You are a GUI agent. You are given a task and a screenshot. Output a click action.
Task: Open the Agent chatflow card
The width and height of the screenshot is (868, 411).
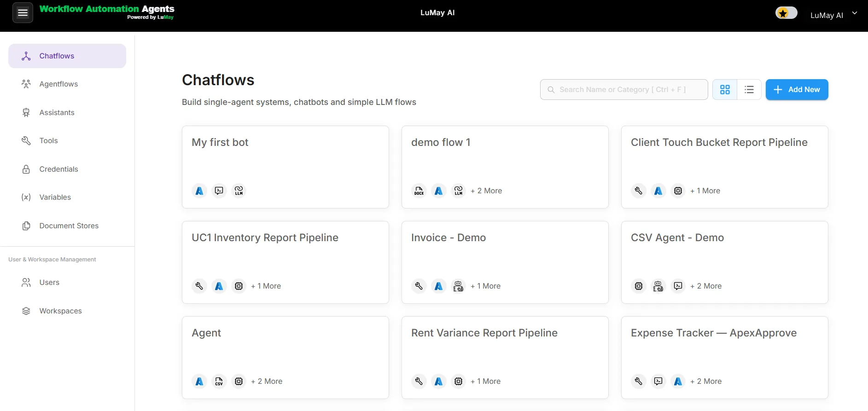pyautogui.click(x=285, y=358)
